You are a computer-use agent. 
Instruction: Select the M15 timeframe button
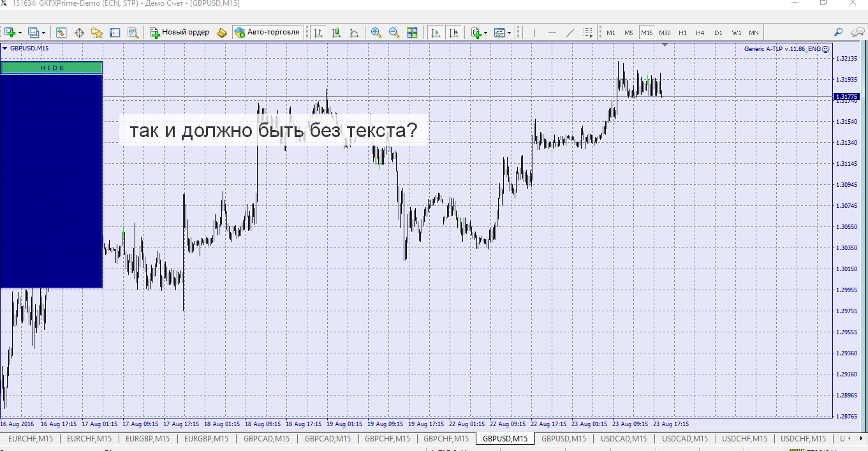pyautogui.click(x=647, y=32)
